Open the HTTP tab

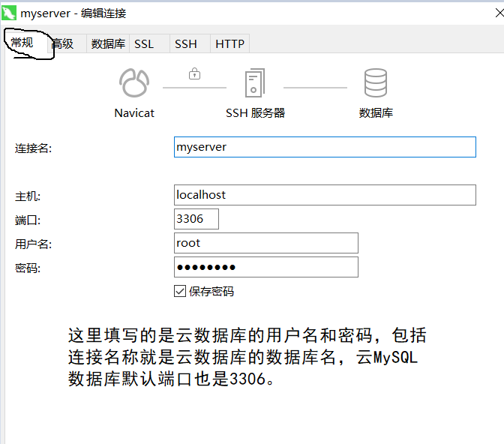(x=229, y=43)
